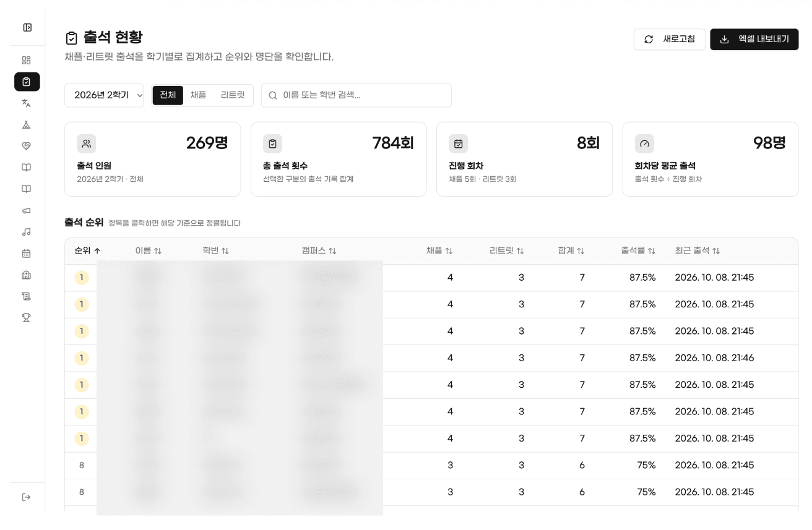The width and height of the screenshot is (812, 530).
Task: Open the calendar icon in sidebar
Action: coord(27,253)
